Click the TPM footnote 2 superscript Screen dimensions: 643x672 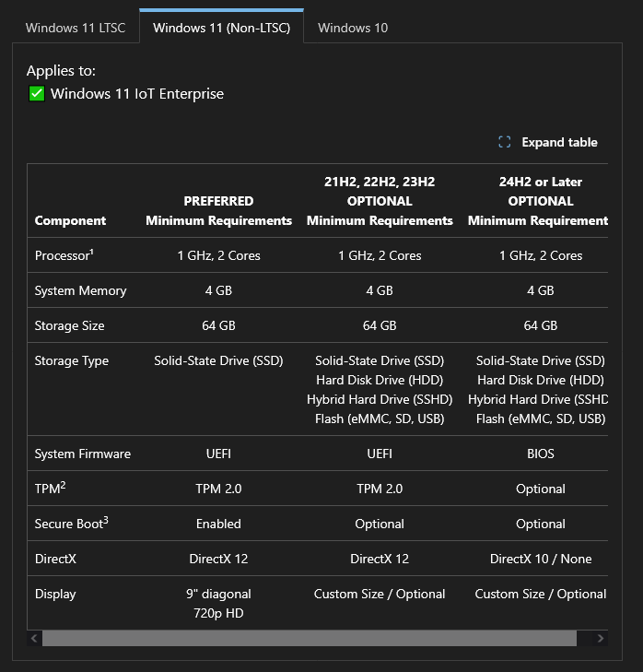click(63, 485)
